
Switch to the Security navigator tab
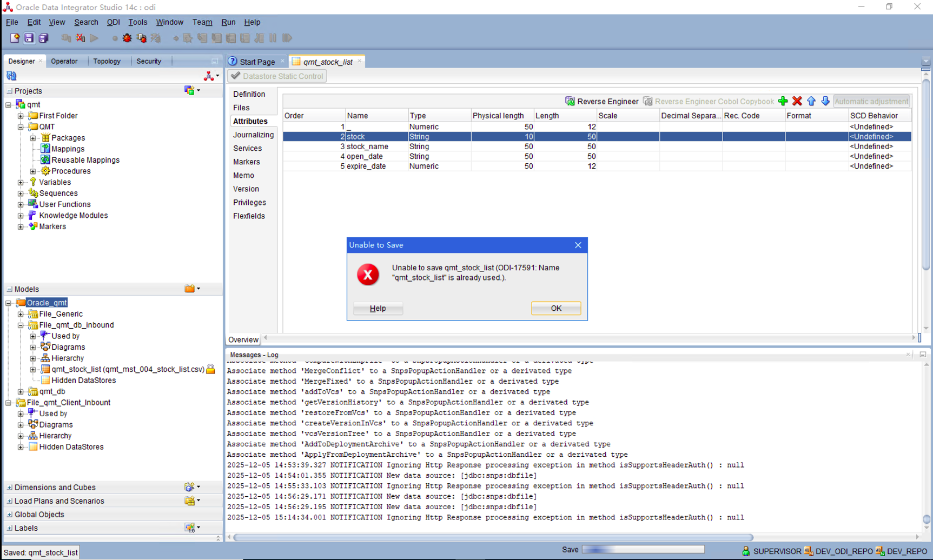149,61
